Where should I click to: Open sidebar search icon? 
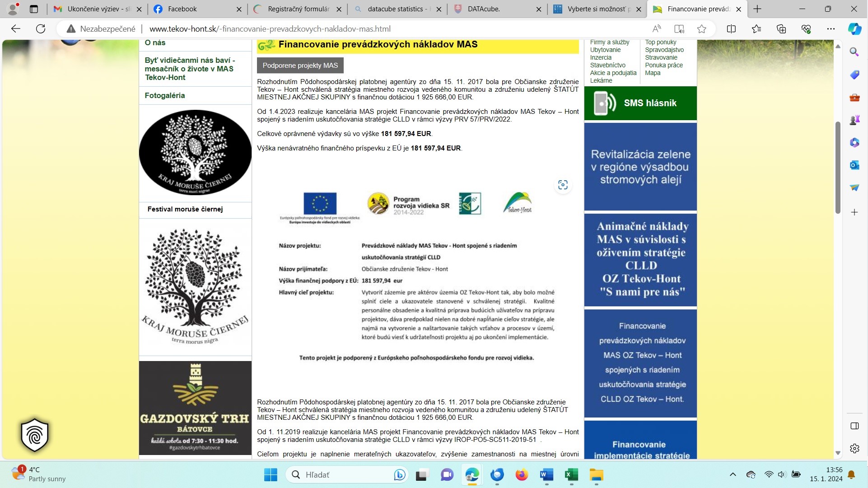tap(854, 52)
